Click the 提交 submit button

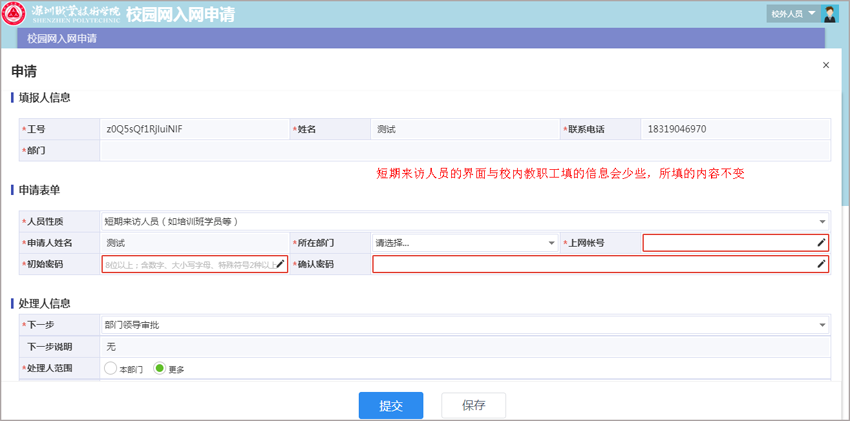pos(391,405)
